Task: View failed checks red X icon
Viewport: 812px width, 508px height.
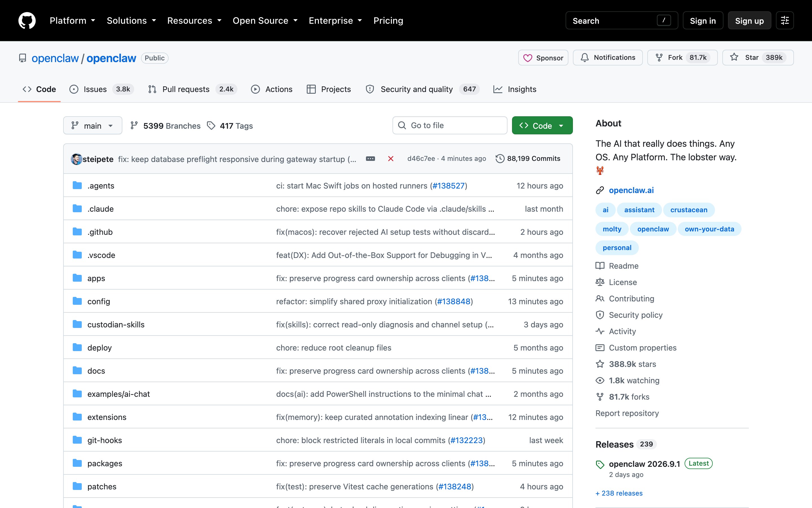Action: 390,159
